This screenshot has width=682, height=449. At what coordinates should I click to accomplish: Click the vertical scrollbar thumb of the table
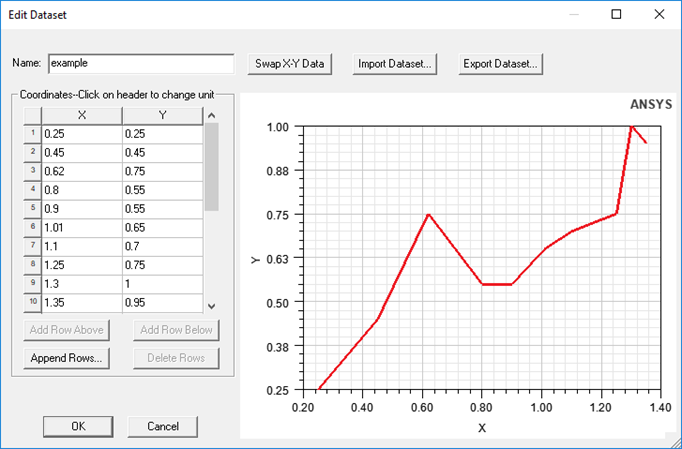(212, 167)
